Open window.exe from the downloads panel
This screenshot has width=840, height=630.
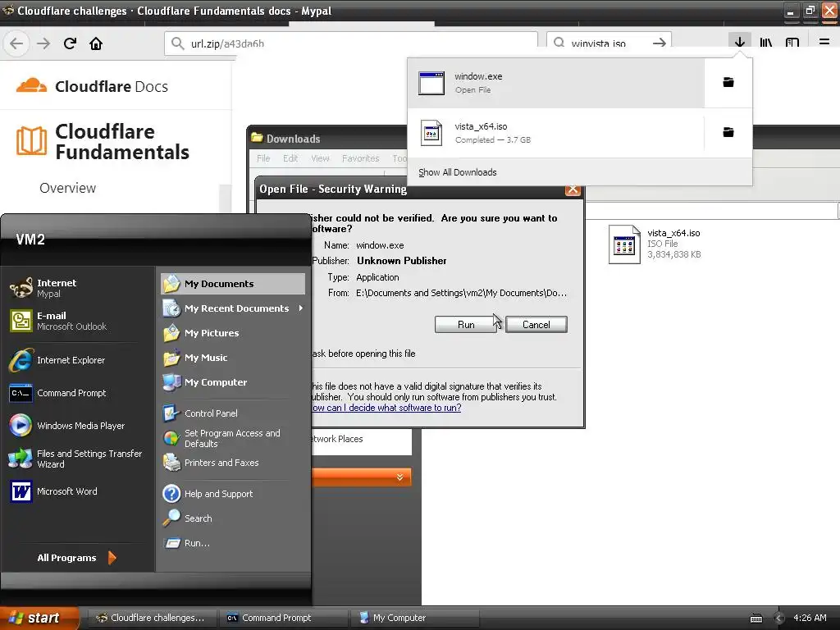coord(555,83)
